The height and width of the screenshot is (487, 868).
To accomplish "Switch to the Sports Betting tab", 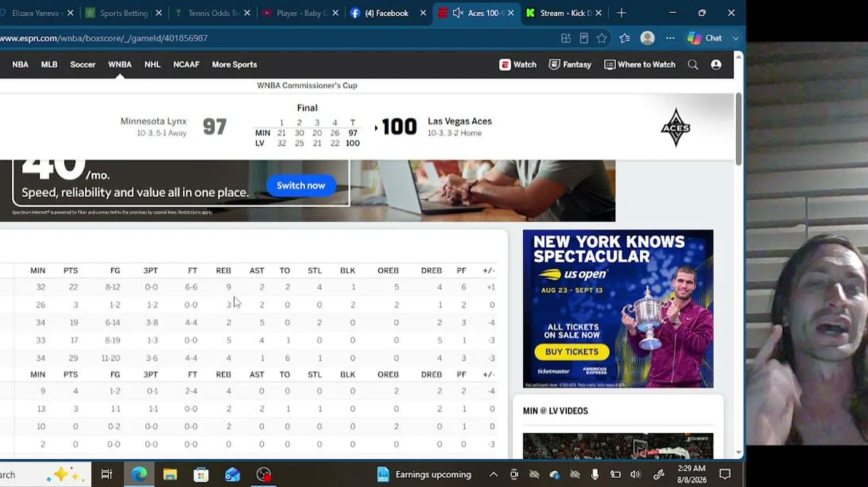I will (124, 13).
